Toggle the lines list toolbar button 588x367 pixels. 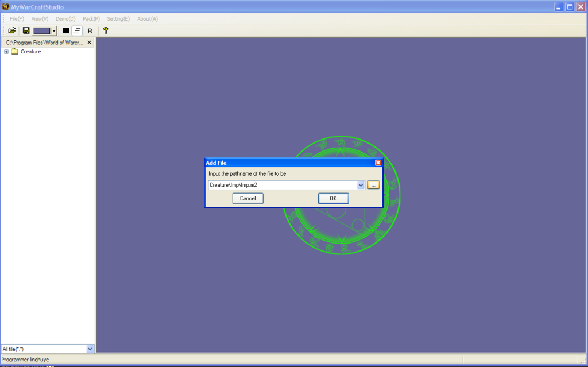pyautogui.click(x=77, y=31)
